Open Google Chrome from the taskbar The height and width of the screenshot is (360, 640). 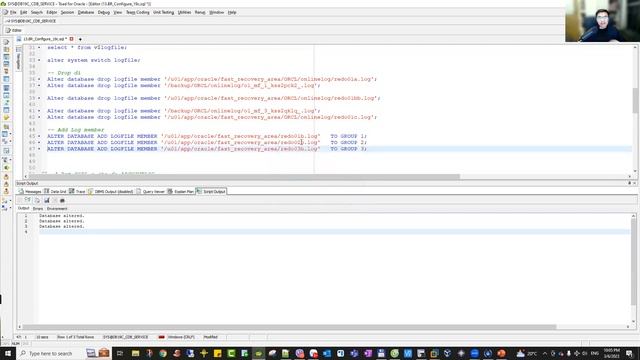click(163, 353)
